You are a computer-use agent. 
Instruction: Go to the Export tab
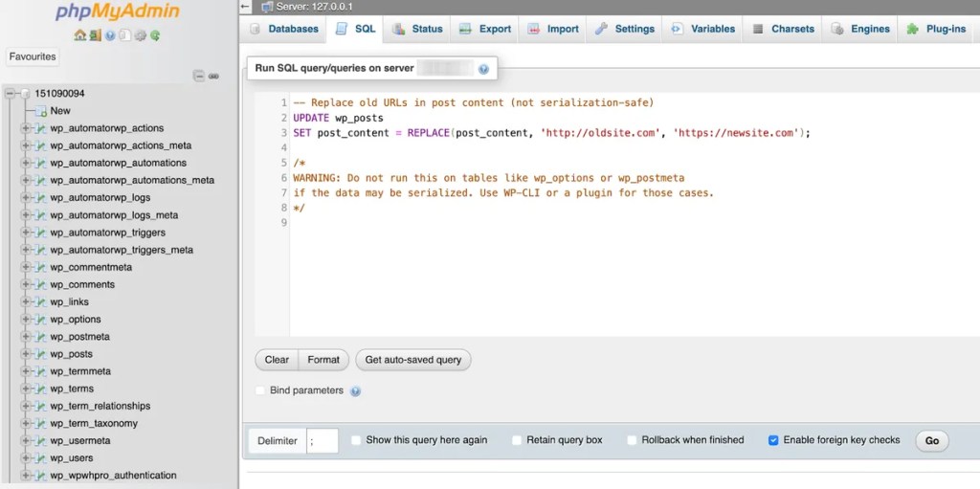[x=484, y=29]
